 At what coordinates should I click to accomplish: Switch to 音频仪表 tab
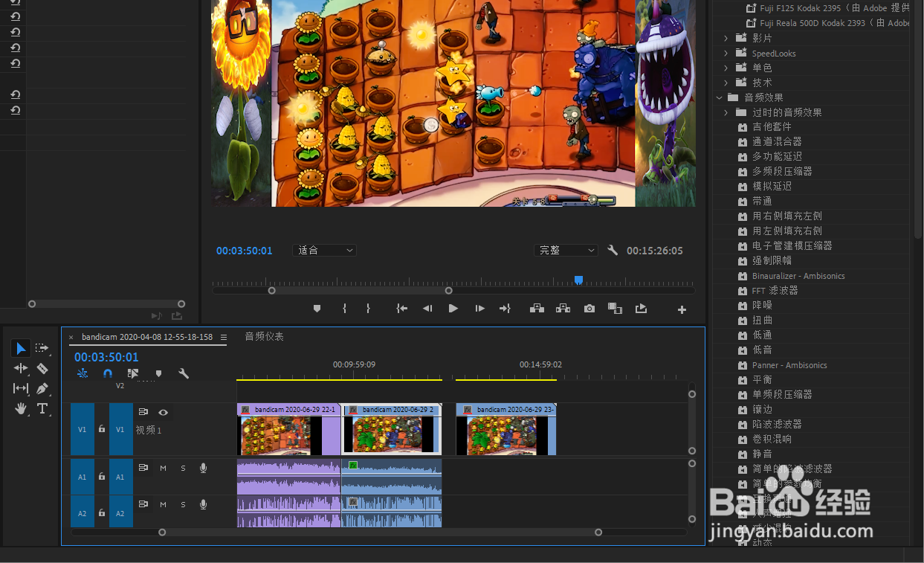click(265, 337)
